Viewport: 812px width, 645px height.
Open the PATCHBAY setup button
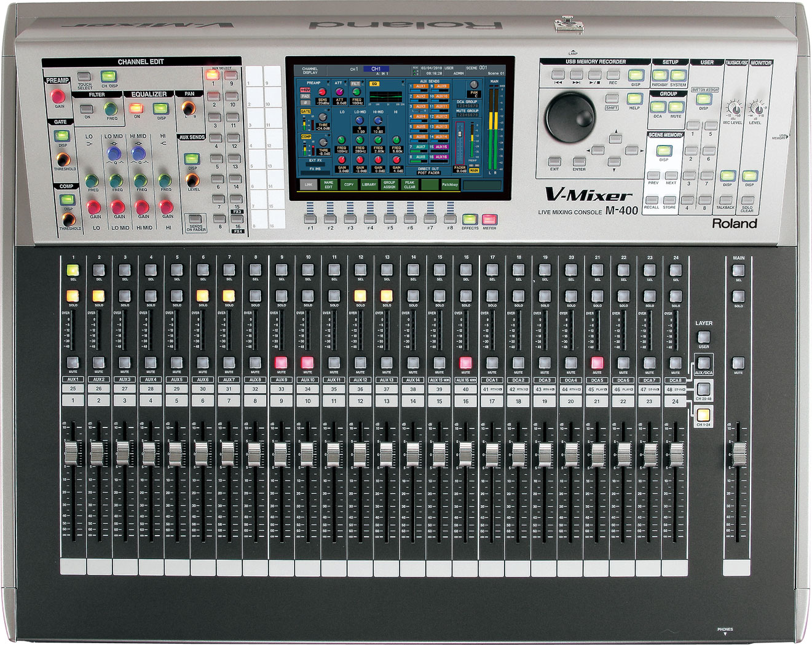tap(660, 76)
